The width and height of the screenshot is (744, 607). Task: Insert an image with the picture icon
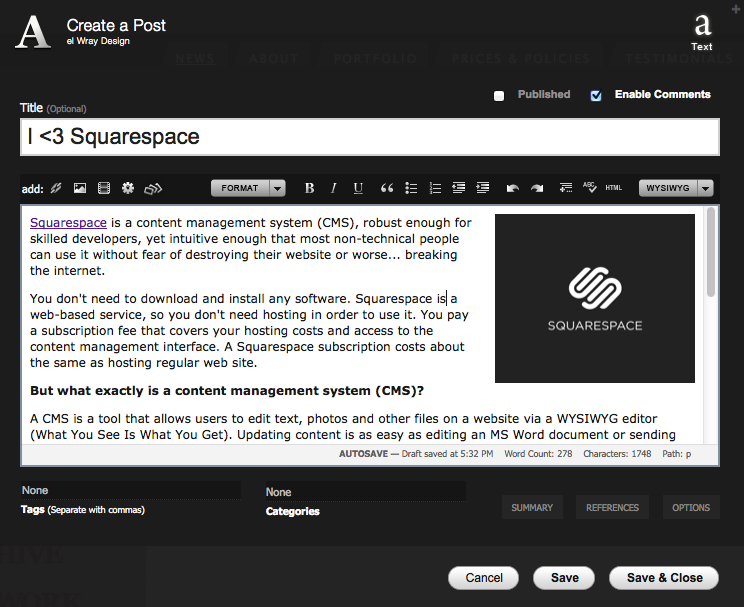tap(80, 188)
